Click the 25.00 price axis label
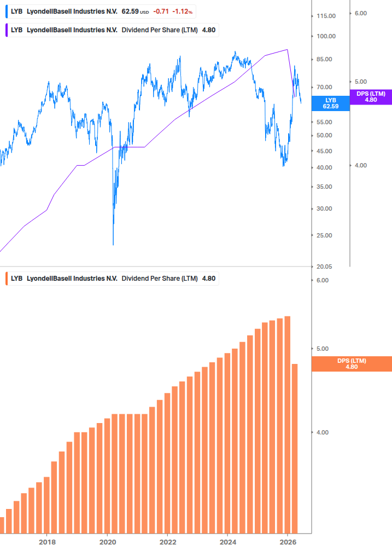This screenshot has height=550, width=392. [324, 236]
